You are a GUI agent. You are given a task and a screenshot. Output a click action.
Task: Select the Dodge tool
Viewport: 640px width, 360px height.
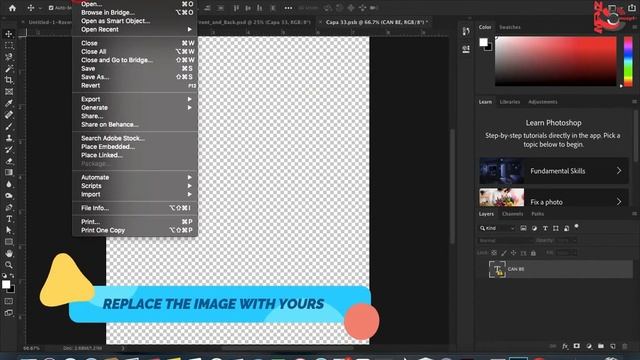pos(9,196)
